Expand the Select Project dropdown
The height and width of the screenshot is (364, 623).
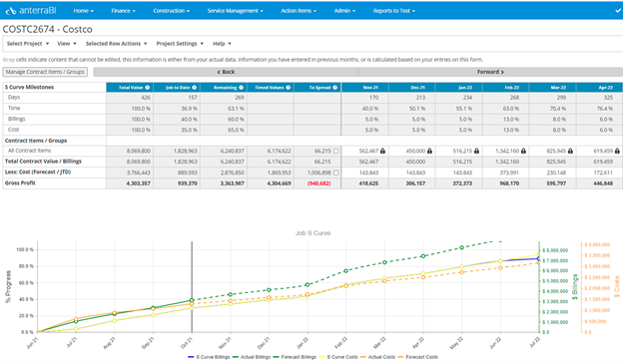tap(28, 44)
